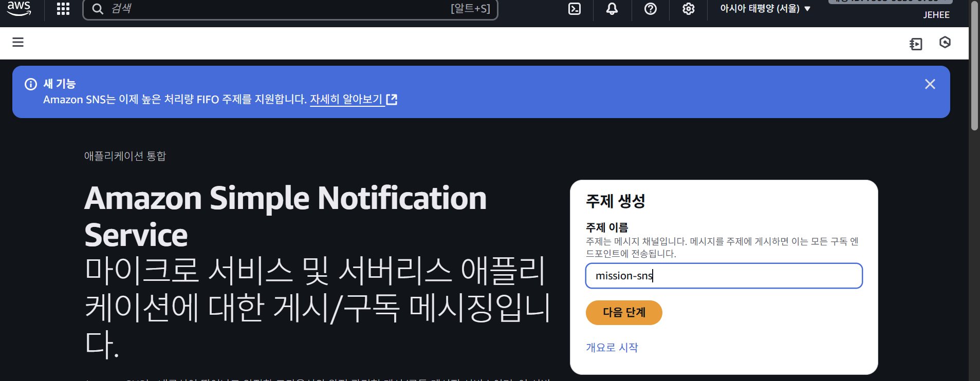Focus the 검색 search bar
The width and height of the screenshot is (980, 381).
click(x=290, y=9)
